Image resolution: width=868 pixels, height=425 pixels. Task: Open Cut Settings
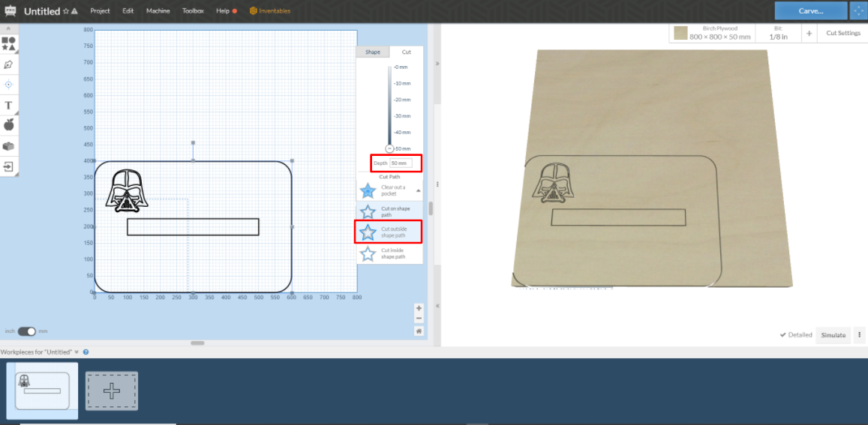[x=843, y=33]
